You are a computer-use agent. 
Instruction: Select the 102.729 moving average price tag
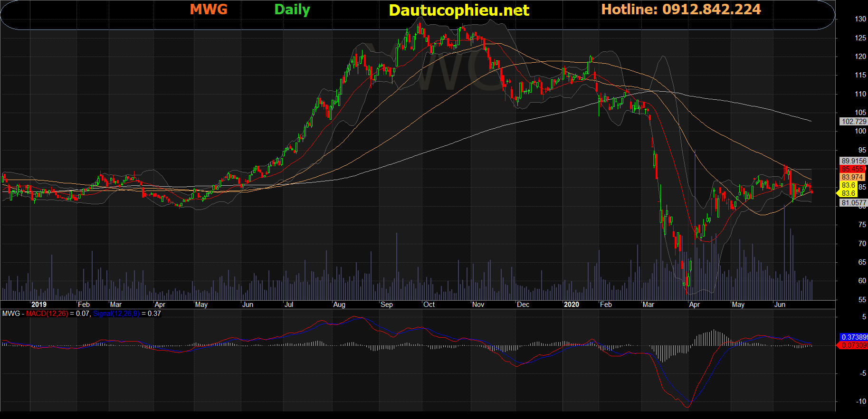pyautogui.click(x=853, y=122)
